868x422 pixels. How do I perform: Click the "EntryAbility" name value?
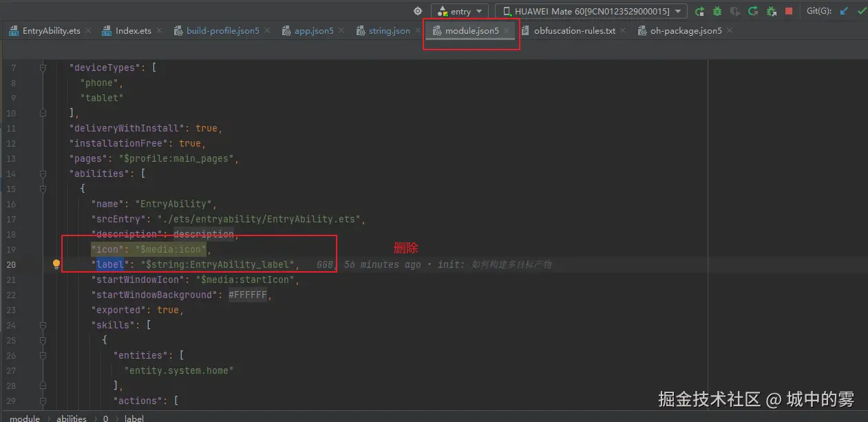(x=173, y=204)
